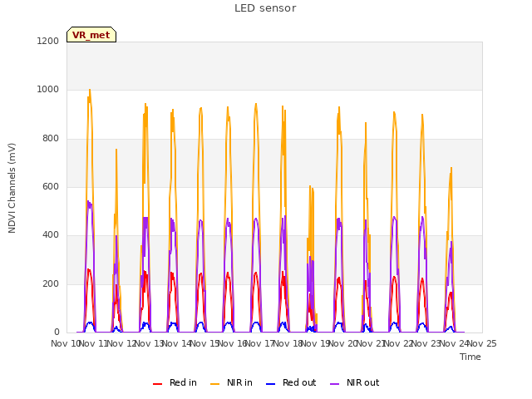Click the blue Red out legend swatch
532x399 pixels.
[x=270, y=384]
